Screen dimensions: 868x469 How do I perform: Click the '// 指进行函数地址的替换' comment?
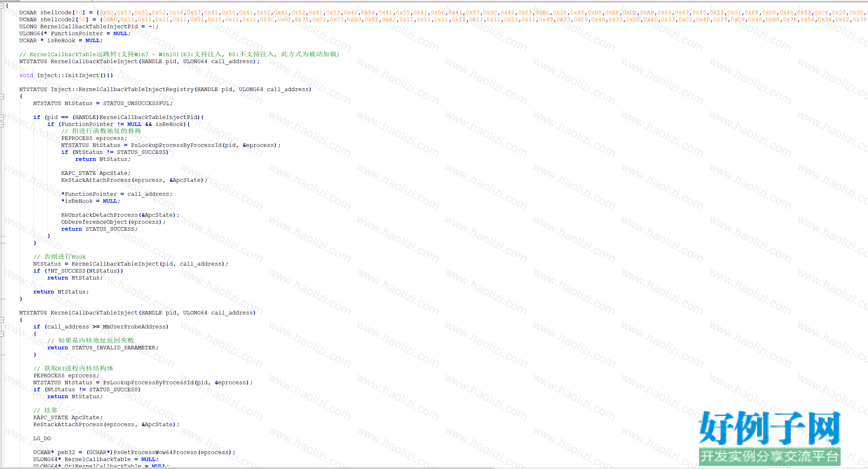101,131
